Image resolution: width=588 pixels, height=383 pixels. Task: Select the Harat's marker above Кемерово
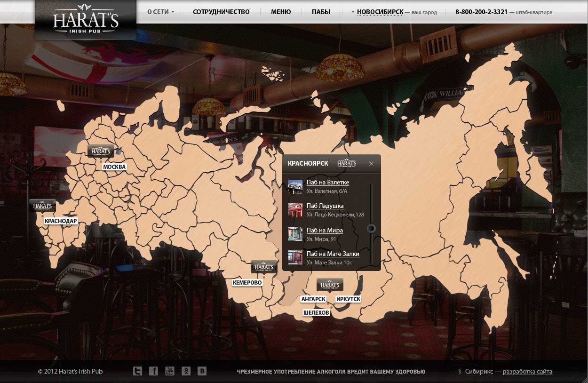[264, 267]
